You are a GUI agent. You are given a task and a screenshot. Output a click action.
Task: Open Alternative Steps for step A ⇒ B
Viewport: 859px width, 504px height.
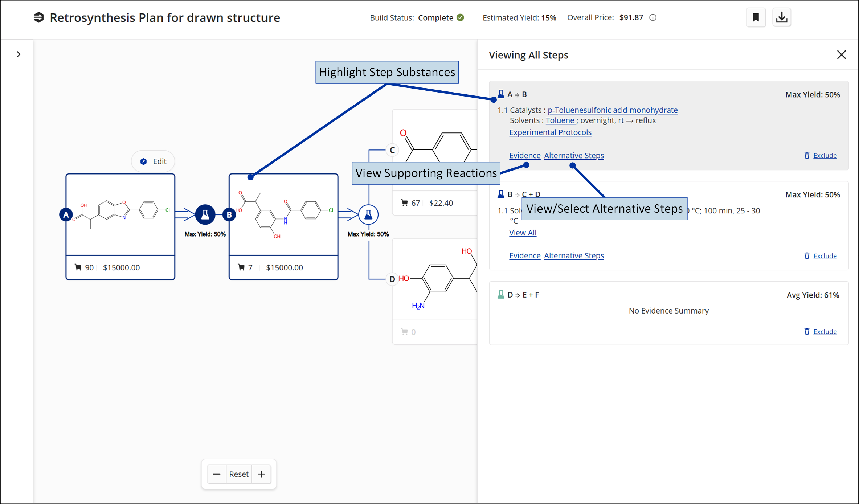[574, 155]
